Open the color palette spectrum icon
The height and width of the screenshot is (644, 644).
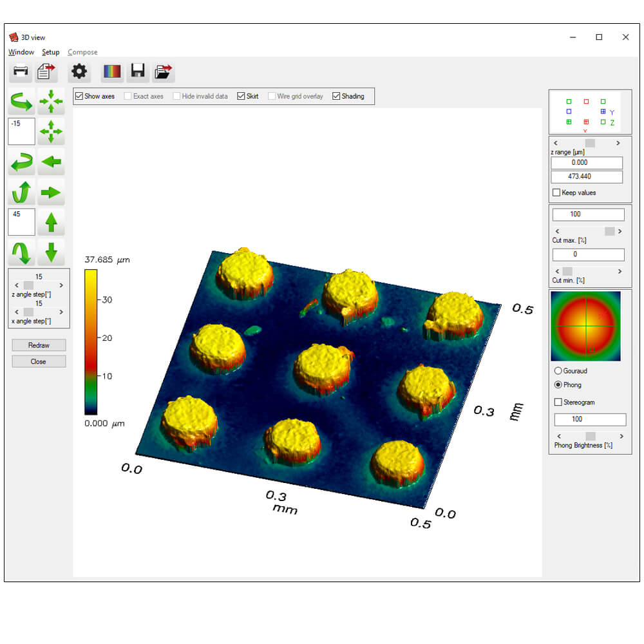pos(112,71)
